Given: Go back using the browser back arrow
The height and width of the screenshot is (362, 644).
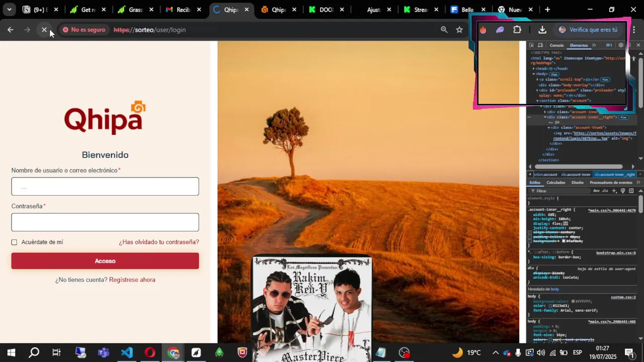Looking at the screenshot, I should tap(11, 30).
